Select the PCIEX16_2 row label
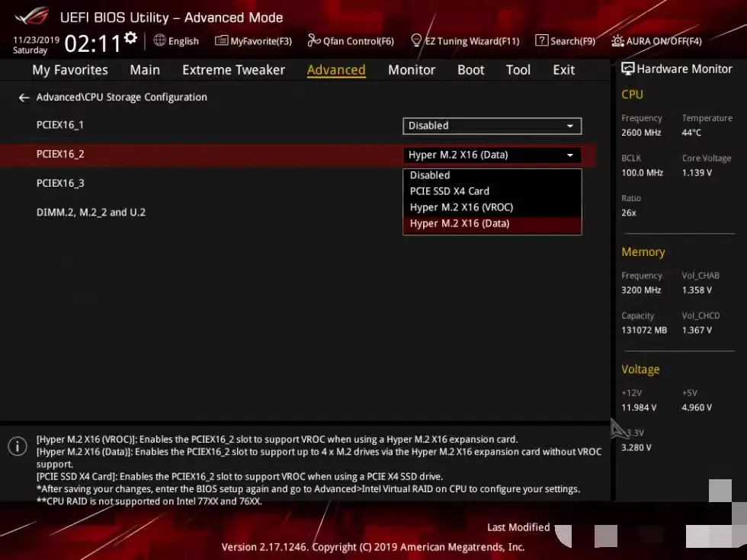This screenshot has height=560, width=747. (60, 154)
